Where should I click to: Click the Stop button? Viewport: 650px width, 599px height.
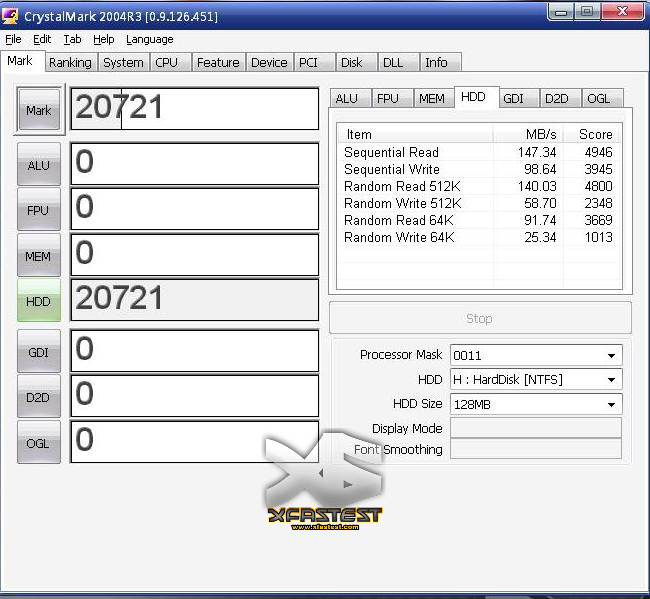tap(480, 318)
